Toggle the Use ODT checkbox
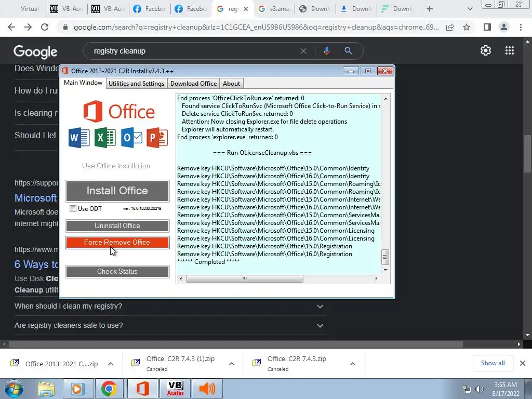The height and width of the screenshot is (399, 532). (73, 208)
